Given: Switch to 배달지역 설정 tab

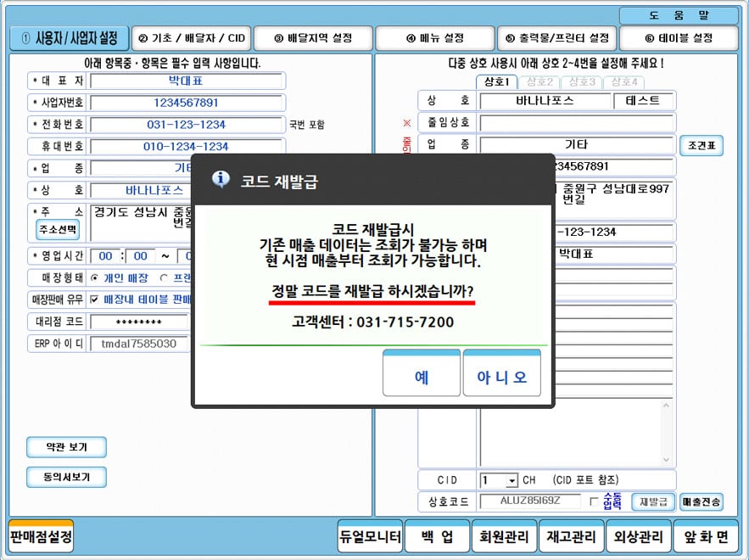Looking at the screenshot, I should 313,38.
